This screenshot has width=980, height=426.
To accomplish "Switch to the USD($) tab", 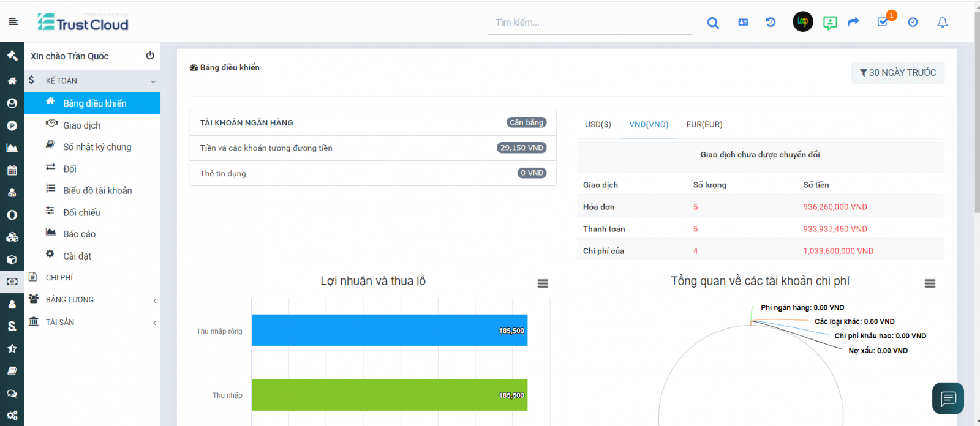I will pyautogui.click(x=598, y=124).
